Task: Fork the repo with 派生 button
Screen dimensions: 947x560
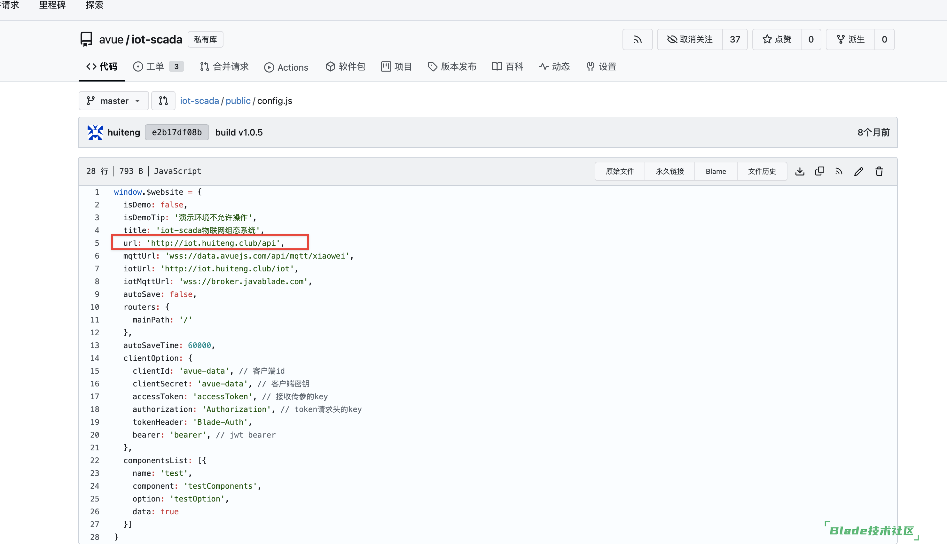Action: pyautogui.click(x=850, y=40)
